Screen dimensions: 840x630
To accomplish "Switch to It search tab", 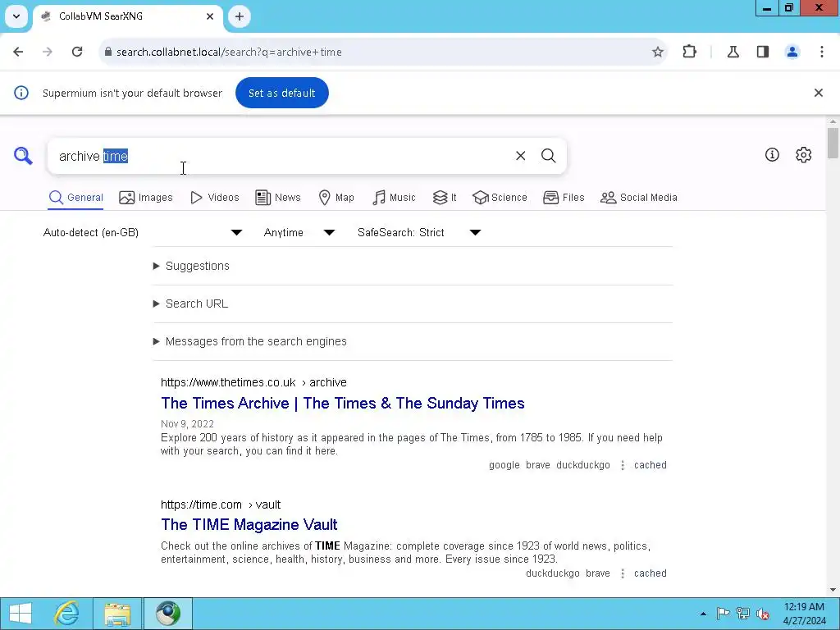I will (x=445, y=198).
